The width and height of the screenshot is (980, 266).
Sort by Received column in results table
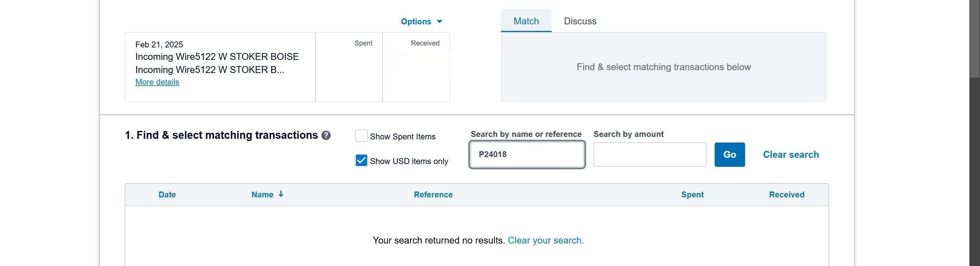[x=786, y=194]
